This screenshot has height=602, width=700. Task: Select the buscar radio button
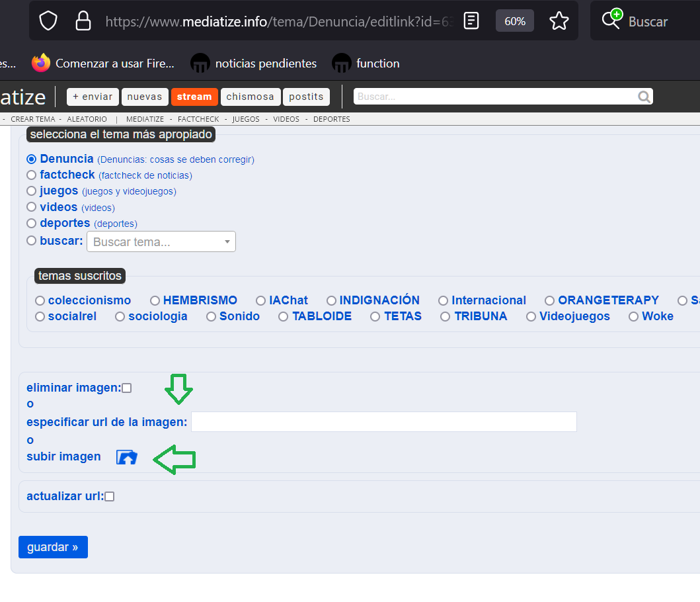tap(31, 240)
